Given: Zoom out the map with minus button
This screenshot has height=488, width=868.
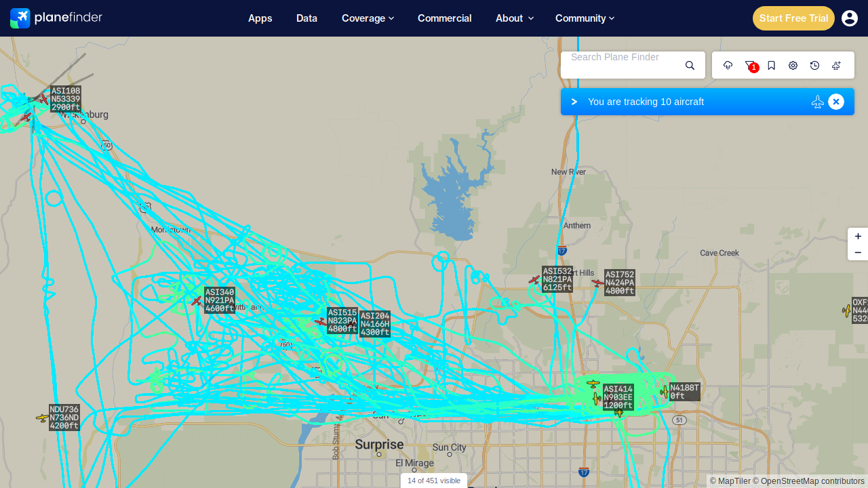Looking at the screenshot, I should click(x=858, y=252).
